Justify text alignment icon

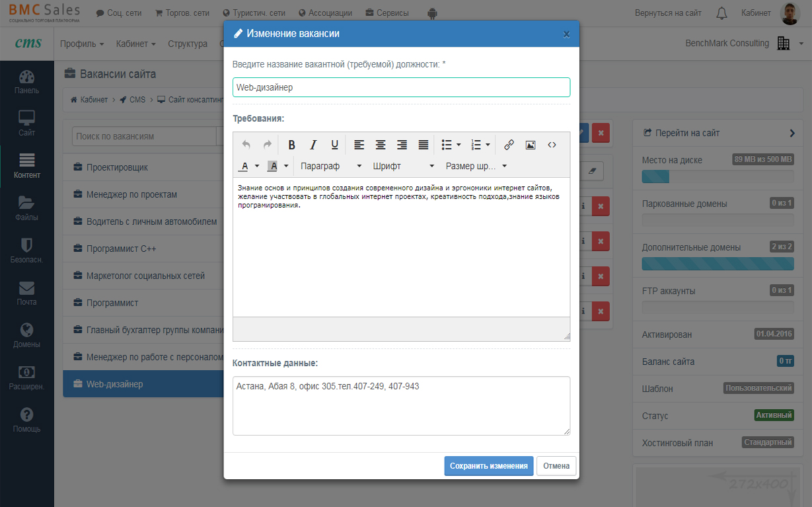click(424, 145)
